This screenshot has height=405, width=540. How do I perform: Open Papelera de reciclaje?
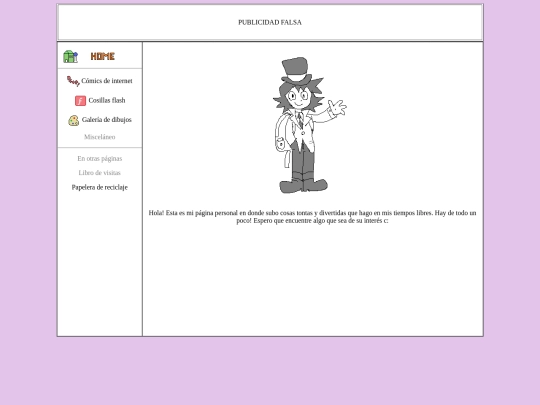click(100, 187)
